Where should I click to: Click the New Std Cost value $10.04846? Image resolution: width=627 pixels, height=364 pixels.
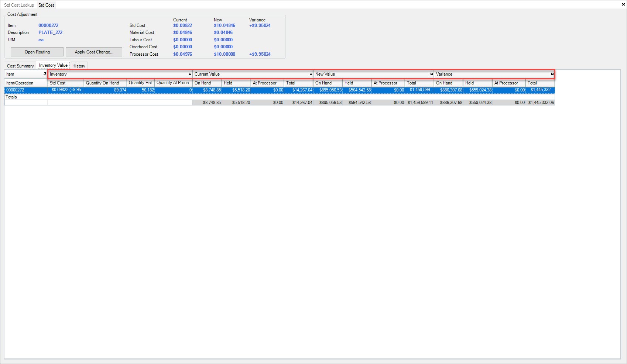coord(225,25)
